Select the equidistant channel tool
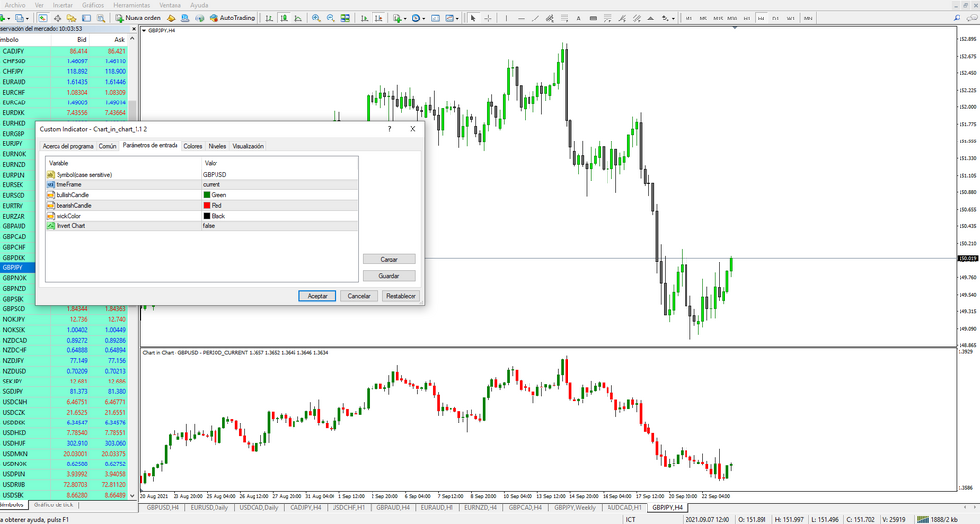The width and height of the screenshot is (980, 524). coord(549,19)
